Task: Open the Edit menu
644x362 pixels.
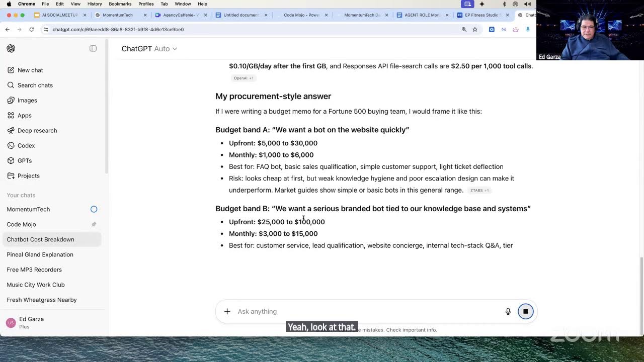Action: 60,4
